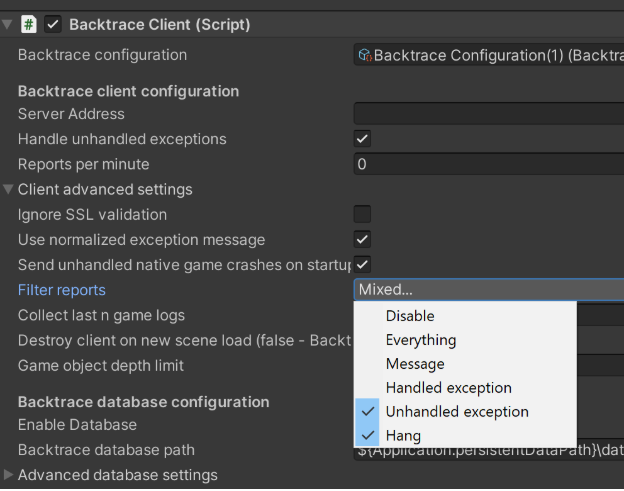The height and width of the screenshot is (491, 624).
Task: Choose Disable in Filter reports menu
Action: 465,316
